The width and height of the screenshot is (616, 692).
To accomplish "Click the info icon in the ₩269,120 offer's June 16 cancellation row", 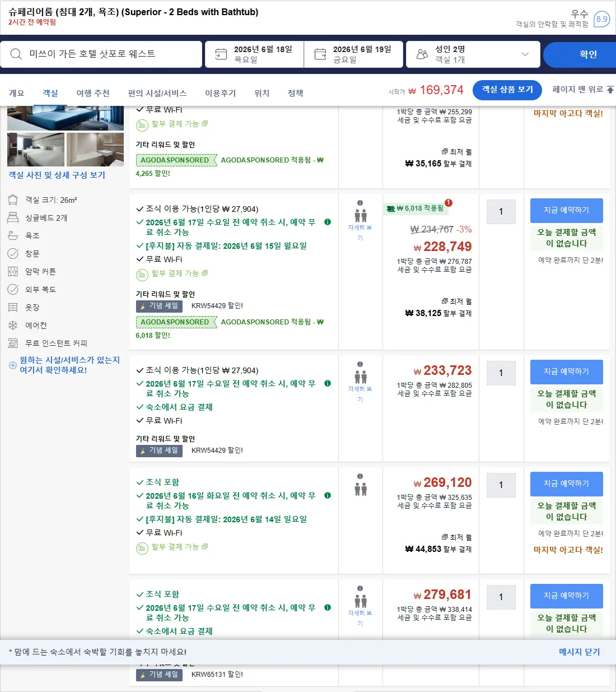I will pyautogui.click(x=328, y=495).
